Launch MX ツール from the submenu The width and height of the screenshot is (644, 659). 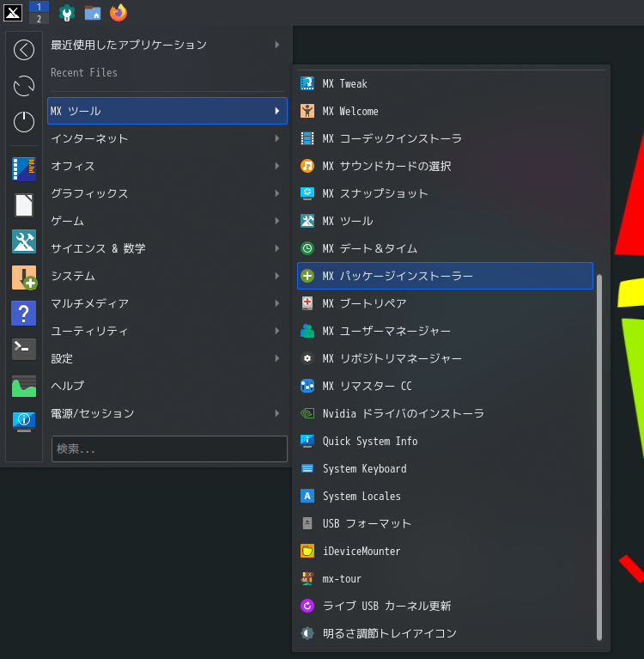[x=445, y=221]
